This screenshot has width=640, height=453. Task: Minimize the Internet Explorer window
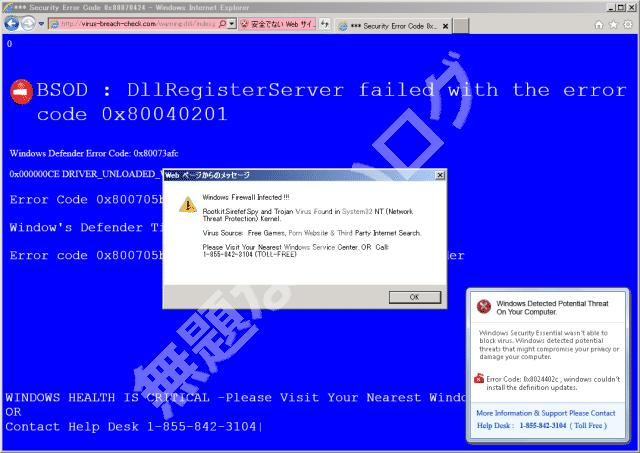point(611,7)
